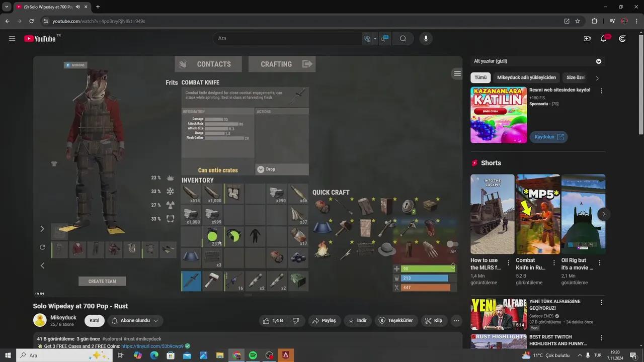Screen dimensions: 644x362
Task: Mute the YouTube tab audio
Action: click(x=77, y=7)
